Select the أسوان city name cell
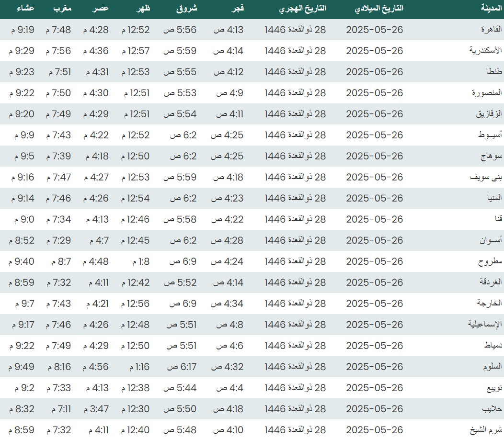This screenshot has width=504, height=439. pos(491,240)
